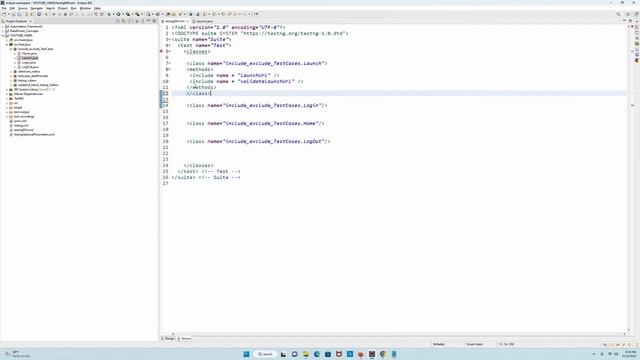Maximize the Project Explorer panel
This screenshot has height=360, width=640.
coord(154,21)
